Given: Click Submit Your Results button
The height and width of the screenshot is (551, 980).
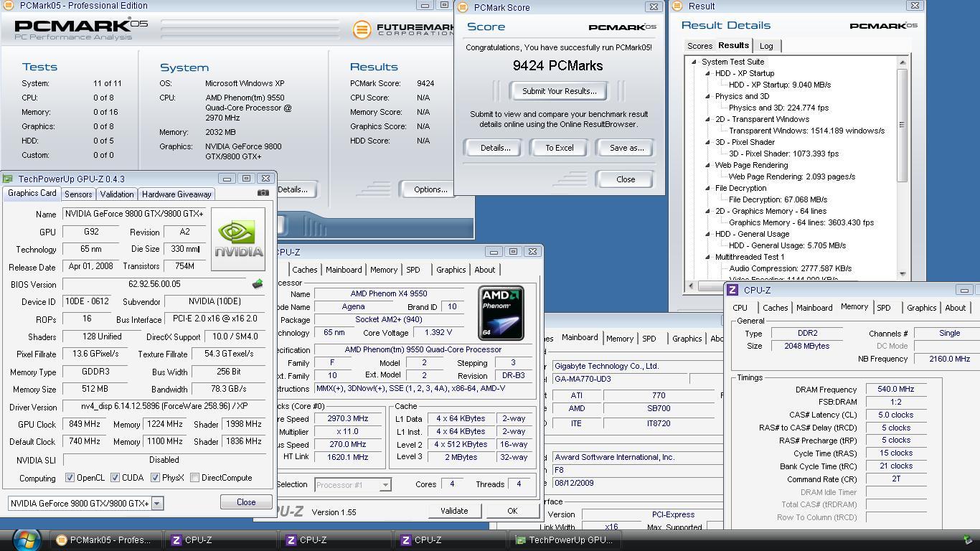Looking at the screenshot, I should click(559, 91).
